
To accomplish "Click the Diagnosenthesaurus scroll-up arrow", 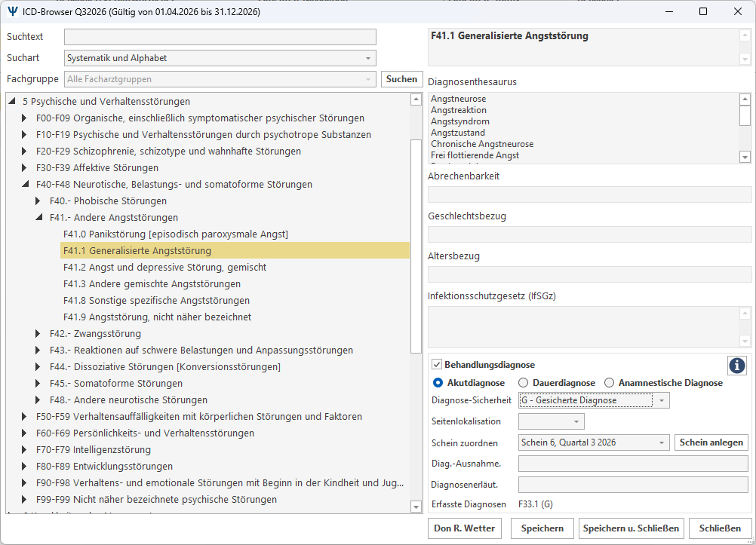I will pos(745,100).
